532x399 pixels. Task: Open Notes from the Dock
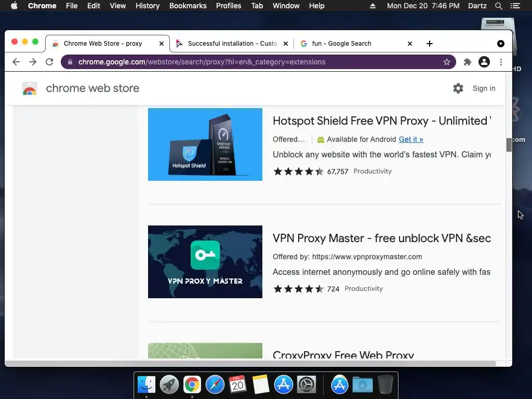click(261, 385)
